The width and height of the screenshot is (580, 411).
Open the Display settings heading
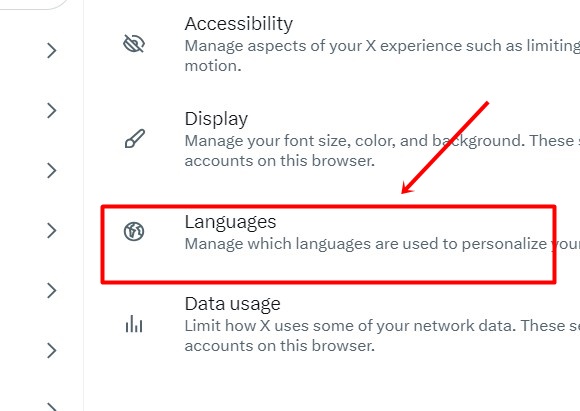click(x=216, y=119)
